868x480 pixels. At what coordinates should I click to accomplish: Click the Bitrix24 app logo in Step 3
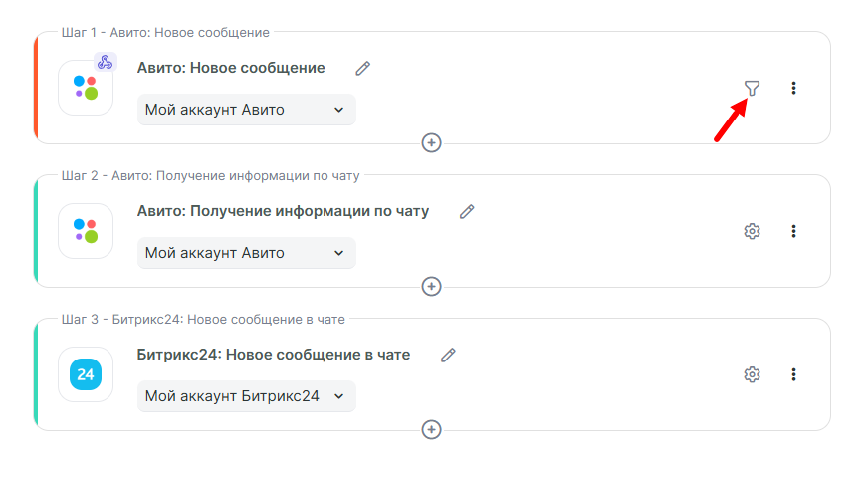(86, 374)
